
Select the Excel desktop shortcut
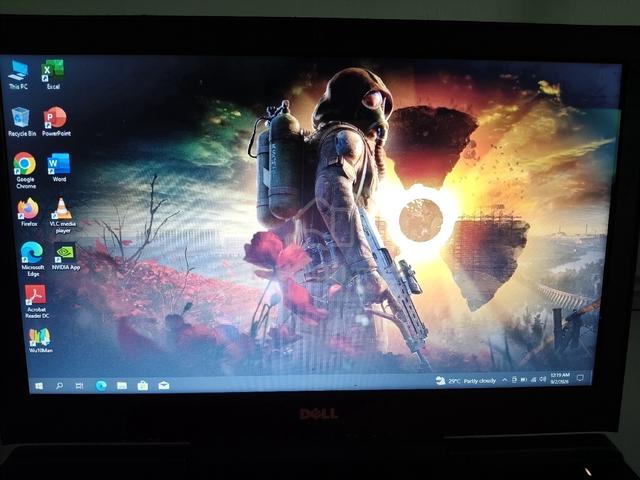[x=53, y=75]
